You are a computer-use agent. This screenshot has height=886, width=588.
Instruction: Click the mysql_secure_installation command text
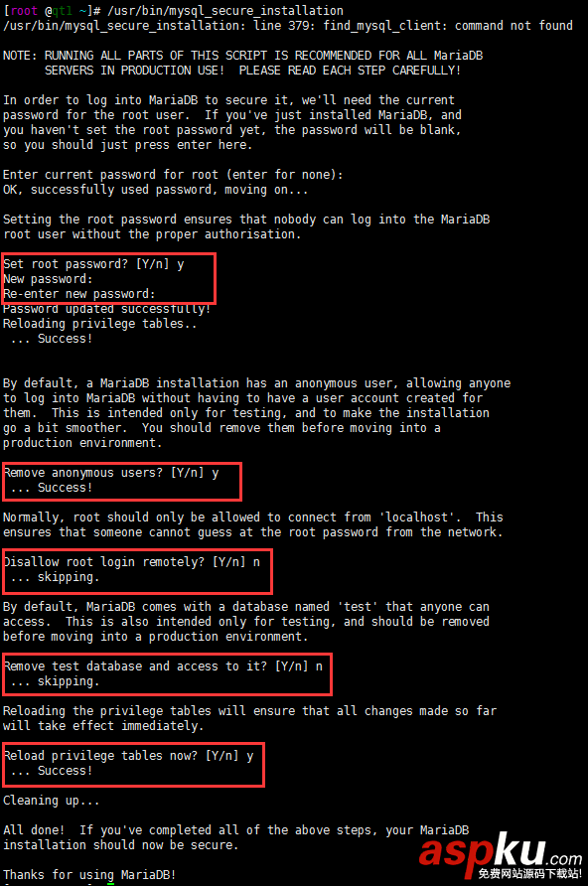click(x=224, y=11)
